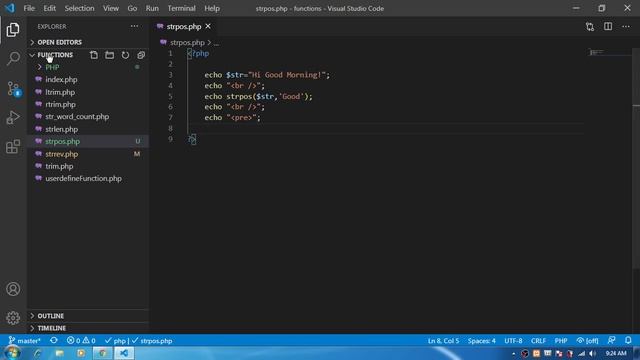Viewport: 640px width, 360px height.
Task: Open the Extensions view
Action: click(x=13, y=147)
